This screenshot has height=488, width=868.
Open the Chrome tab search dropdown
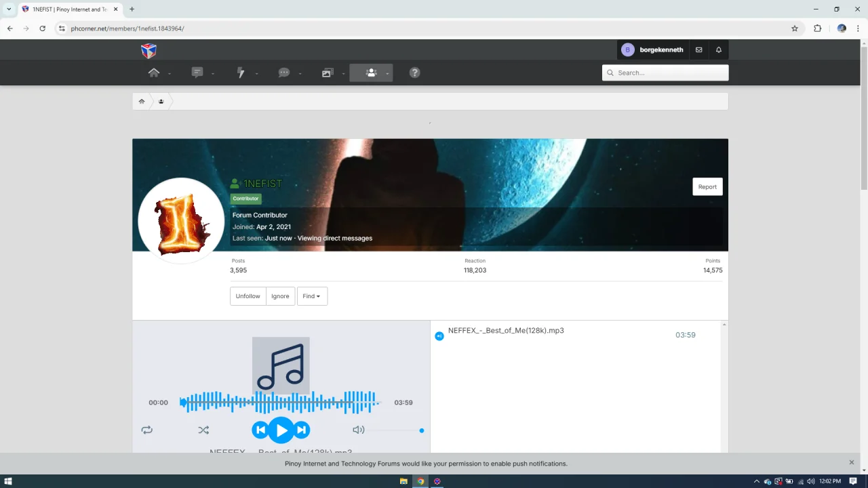coord(9,9)
